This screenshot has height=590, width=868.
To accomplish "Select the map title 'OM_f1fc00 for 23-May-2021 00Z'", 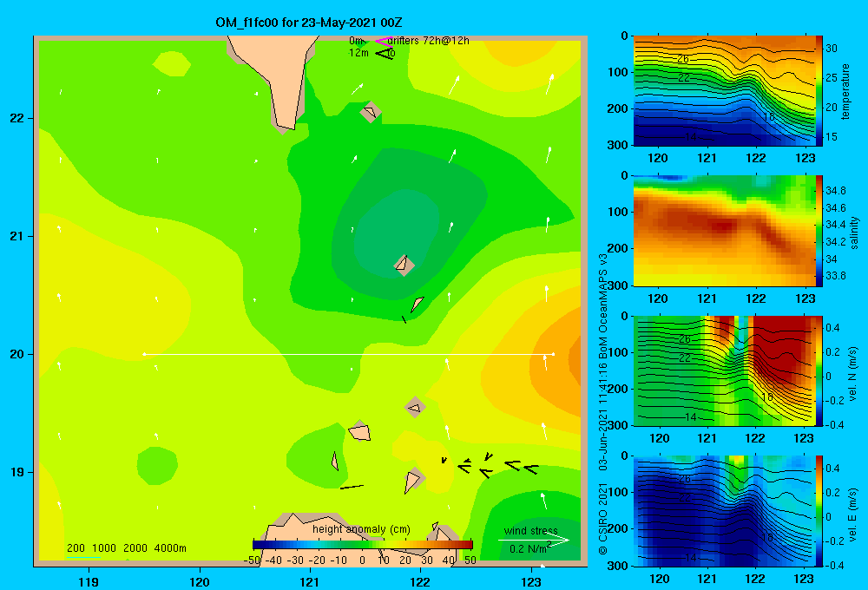I will [309, 23].
